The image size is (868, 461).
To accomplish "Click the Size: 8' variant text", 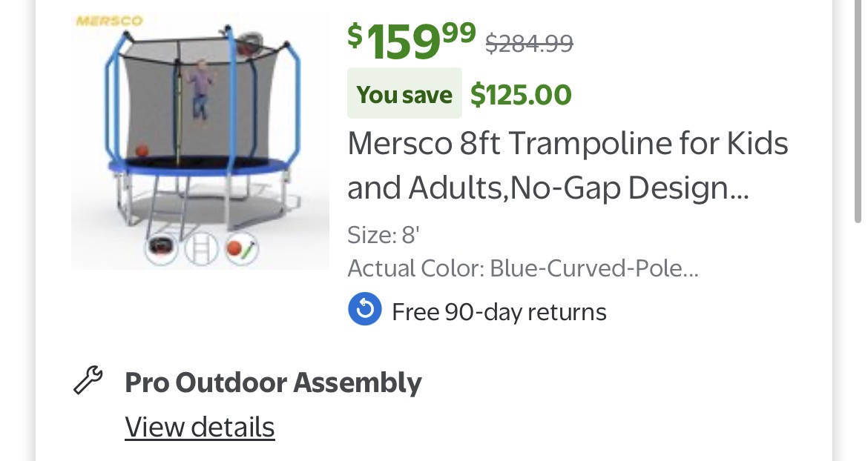I will coord(384,235).
